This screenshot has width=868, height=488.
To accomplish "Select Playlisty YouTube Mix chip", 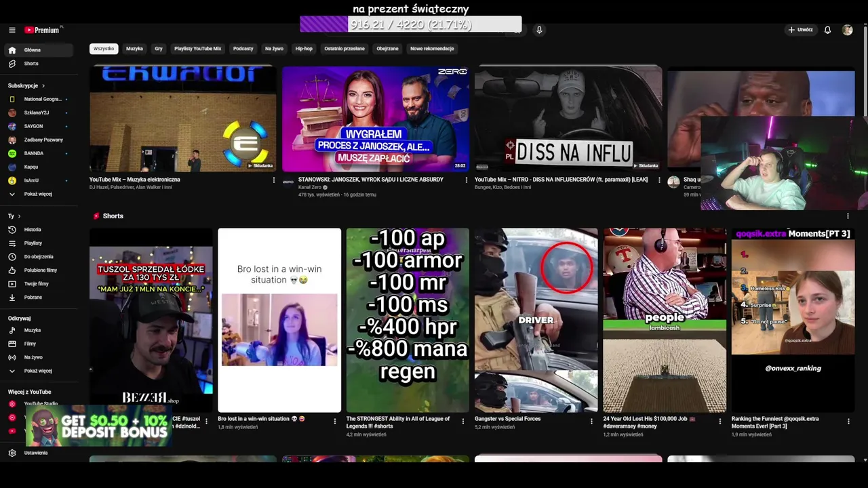I will tap(197, 49).
